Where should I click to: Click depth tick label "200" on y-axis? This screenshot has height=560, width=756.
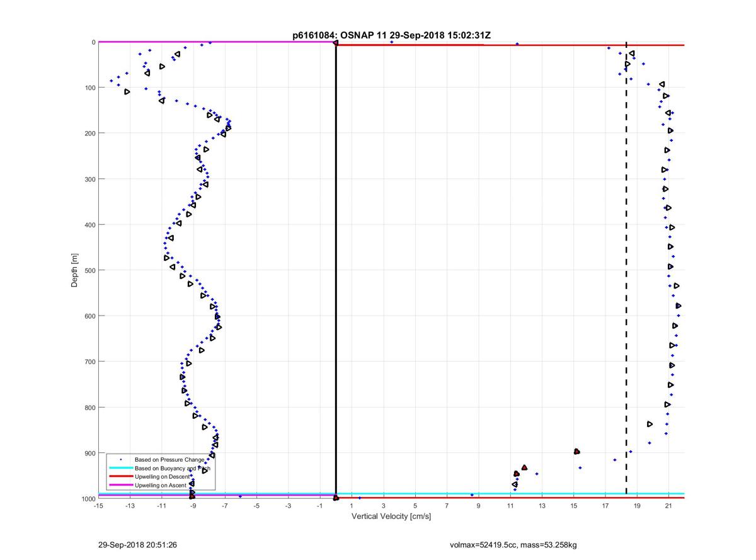point(89,134)
